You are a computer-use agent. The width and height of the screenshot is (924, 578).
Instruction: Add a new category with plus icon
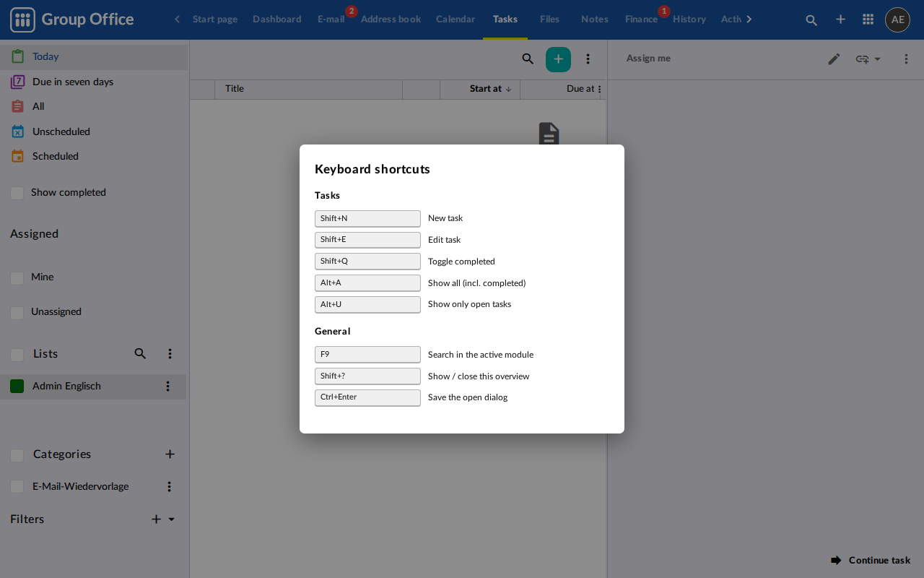pyautogui.click(x=170, y=454)
